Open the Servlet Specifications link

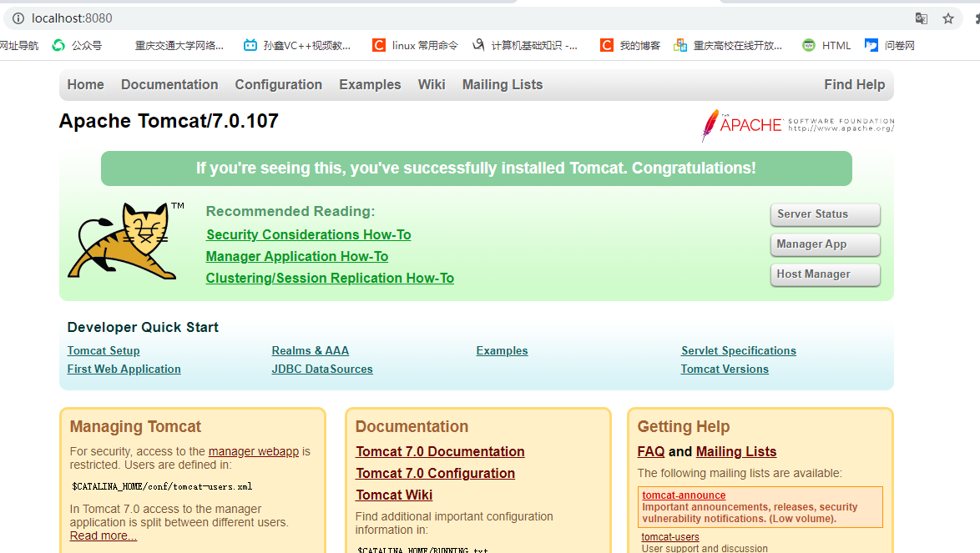click(x=739, y=351)
